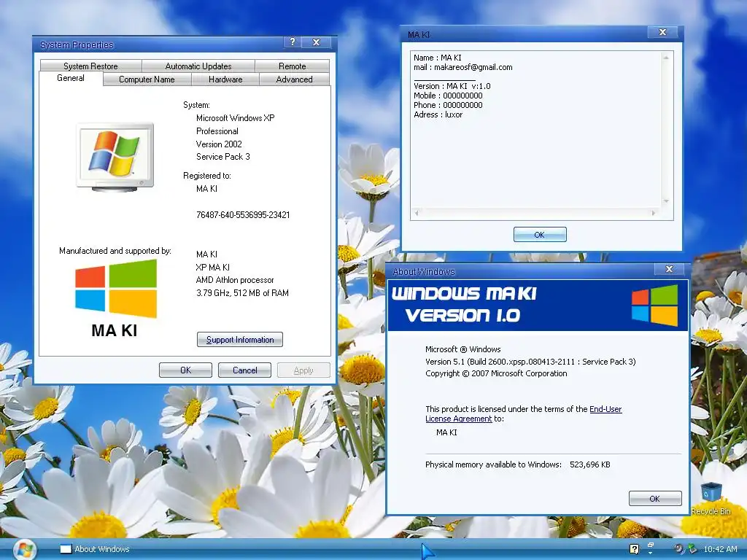Select About Windows taskbar button
747x560 pixels.
click(x=95, y=549)
